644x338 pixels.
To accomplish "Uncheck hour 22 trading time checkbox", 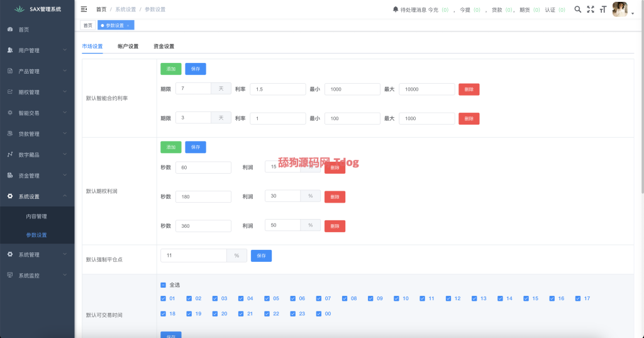I will coord(267,313).
